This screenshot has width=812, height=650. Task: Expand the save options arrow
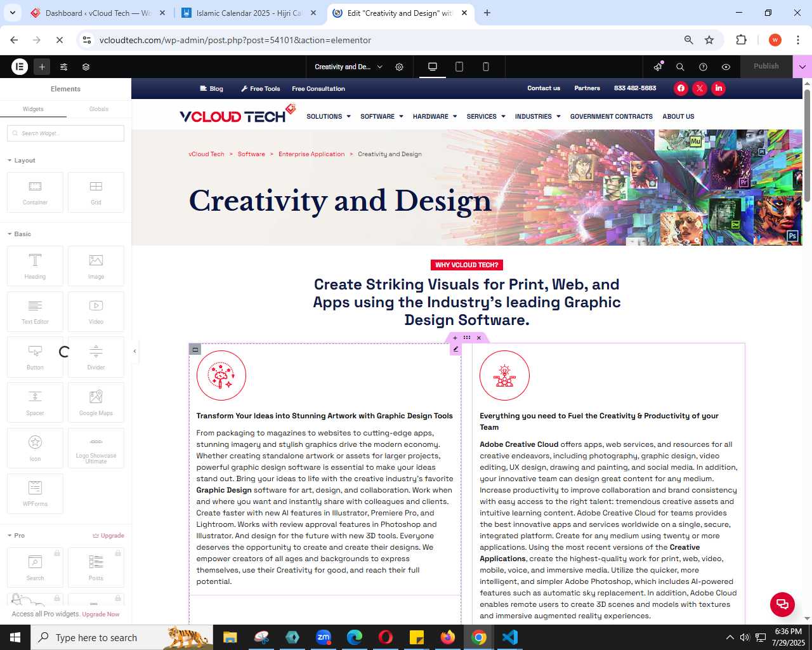802,66
